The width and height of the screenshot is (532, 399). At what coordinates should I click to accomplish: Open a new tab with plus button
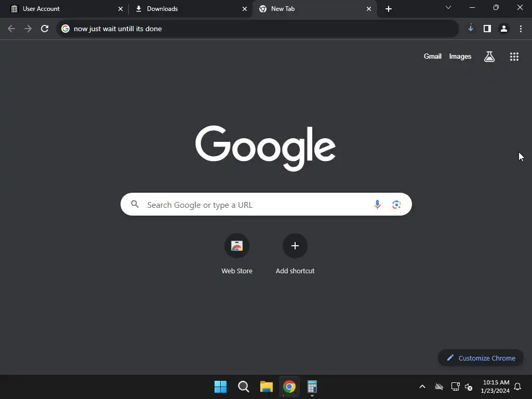click(x=389, y=9)
